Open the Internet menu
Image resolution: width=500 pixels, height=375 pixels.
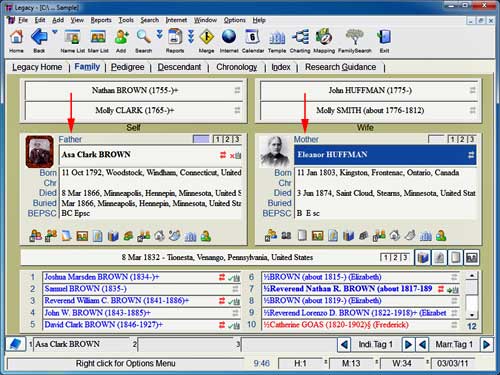[176, 20]
